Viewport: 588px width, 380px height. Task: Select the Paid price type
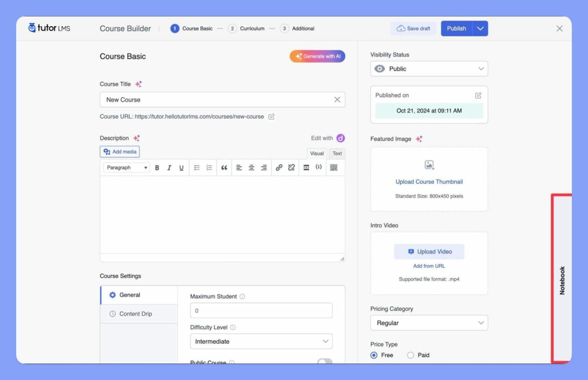click(x=411, y=355)
